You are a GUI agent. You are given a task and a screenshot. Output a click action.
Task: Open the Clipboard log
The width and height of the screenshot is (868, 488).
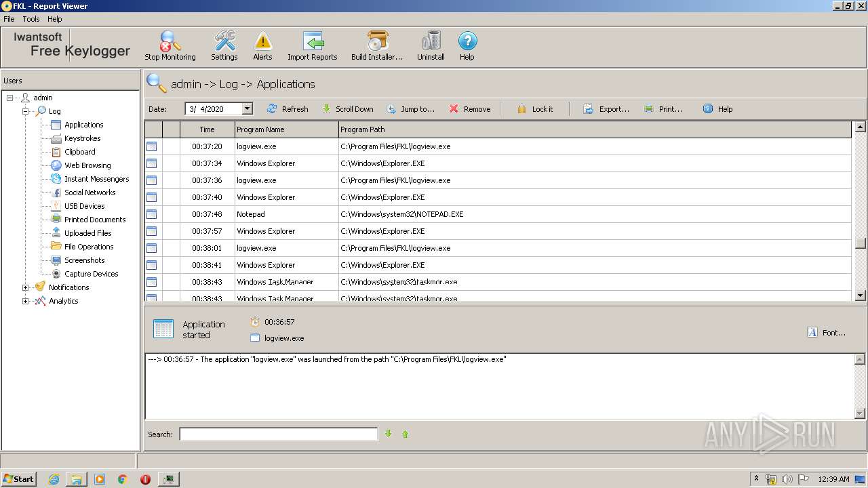click(79, 152)
